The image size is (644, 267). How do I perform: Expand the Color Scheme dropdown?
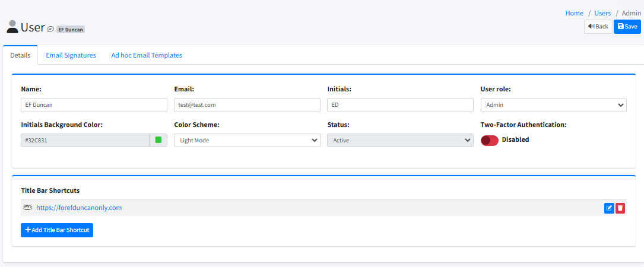pos(247,140)
